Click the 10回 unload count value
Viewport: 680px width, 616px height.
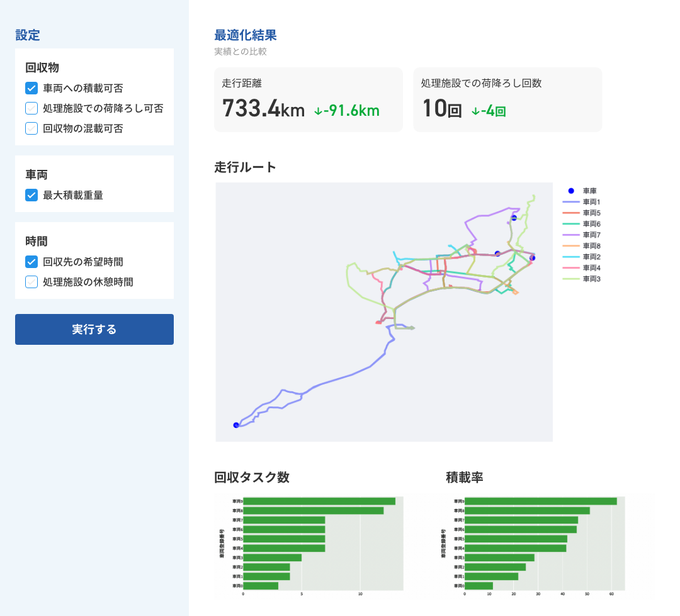(x=441, y=108)
